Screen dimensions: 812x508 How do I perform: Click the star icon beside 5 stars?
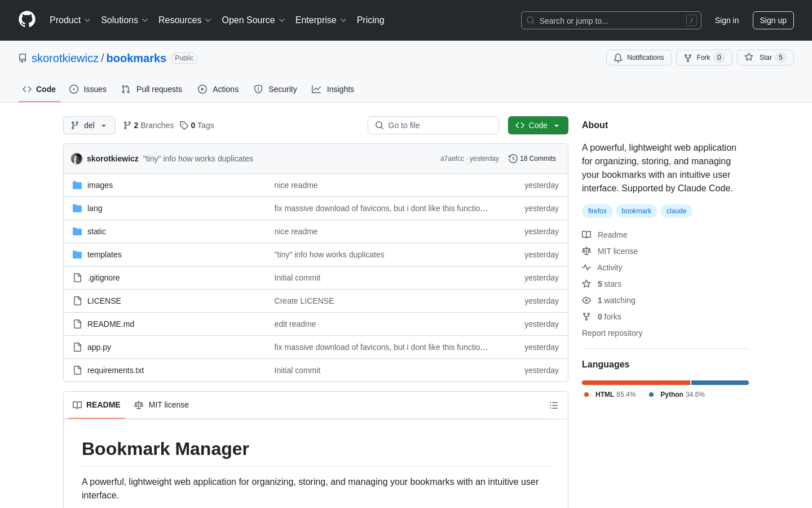click(586, 284)
